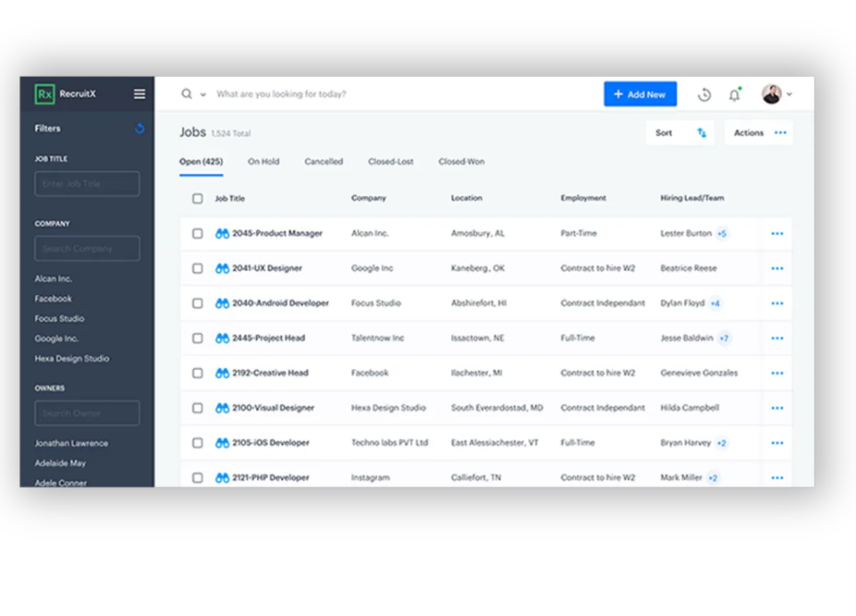The width and height of the screenshot is (856, 616).
Task: Switch to the Open (425) tab
Action: pyautogui.click(x=201, y=162)
